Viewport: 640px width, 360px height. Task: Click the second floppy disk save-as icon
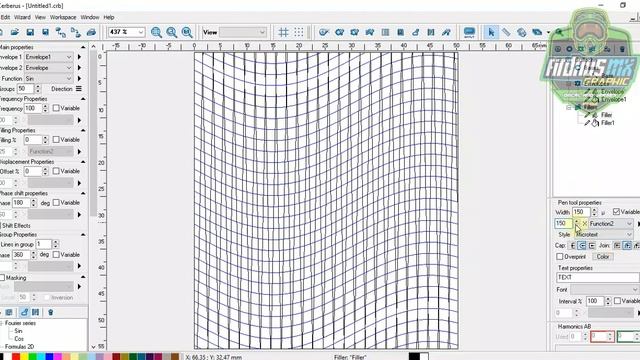click(x=45, y=32)
